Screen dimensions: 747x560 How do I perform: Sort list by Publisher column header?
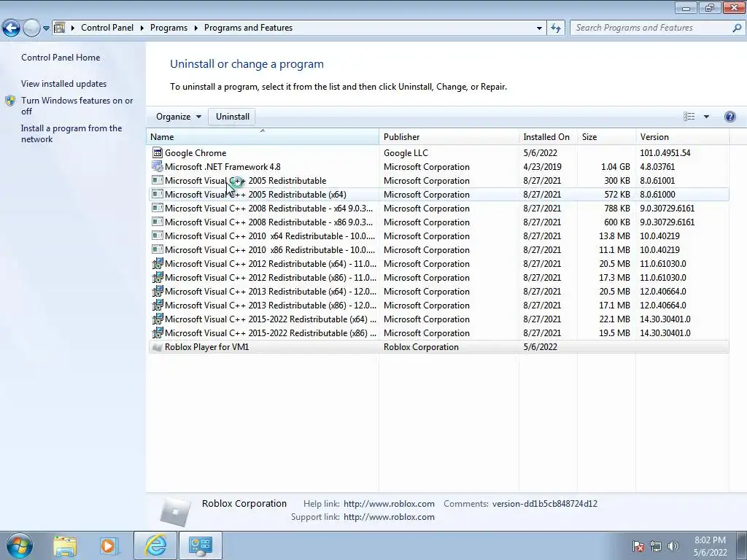pos(449,137)
